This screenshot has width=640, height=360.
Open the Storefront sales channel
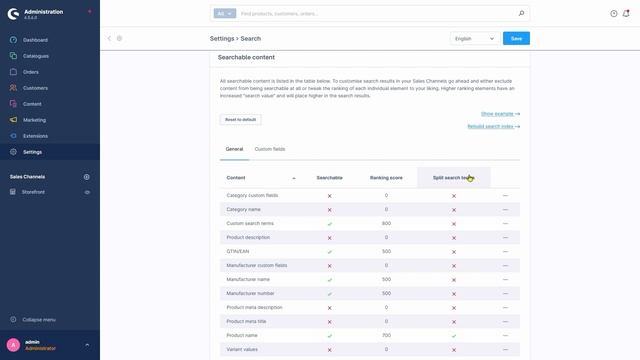pyautogui.click(x=33, y=192)
